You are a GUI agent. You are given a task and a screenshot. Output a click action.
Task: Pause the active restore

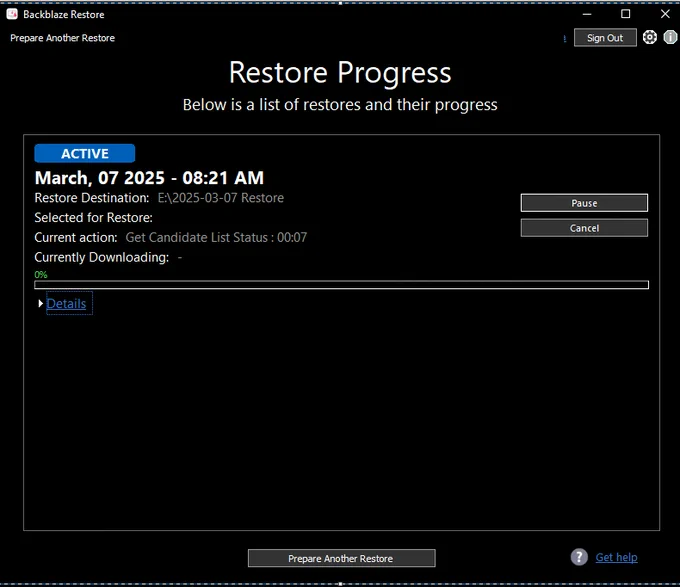[584, 203]
